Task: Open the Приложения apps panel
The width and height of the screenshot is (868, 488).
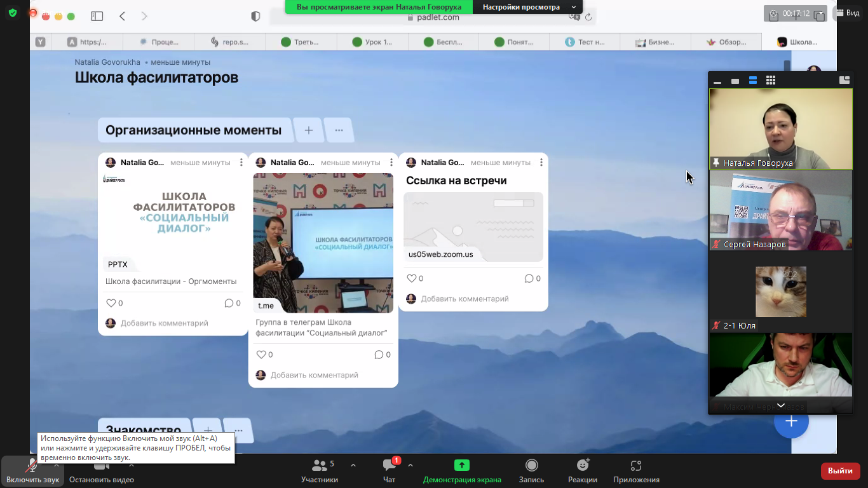Action: 635,470
